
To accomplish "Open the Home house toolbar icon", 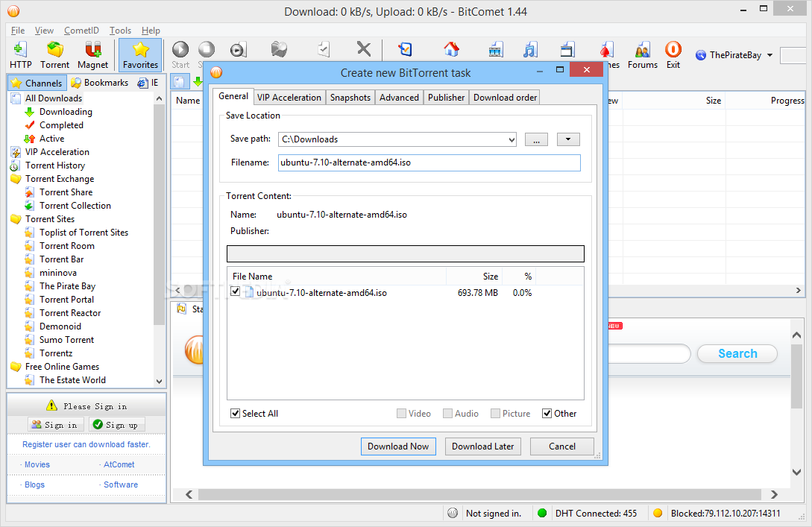I will (452, 49).
